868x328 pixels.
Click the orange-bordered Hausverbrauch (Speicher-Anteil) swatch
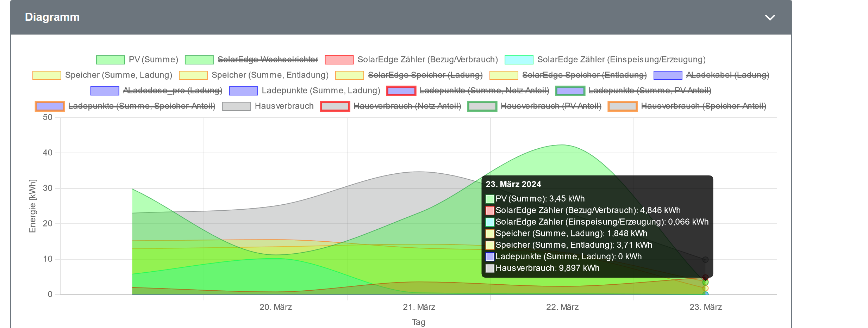coord(623,106)
